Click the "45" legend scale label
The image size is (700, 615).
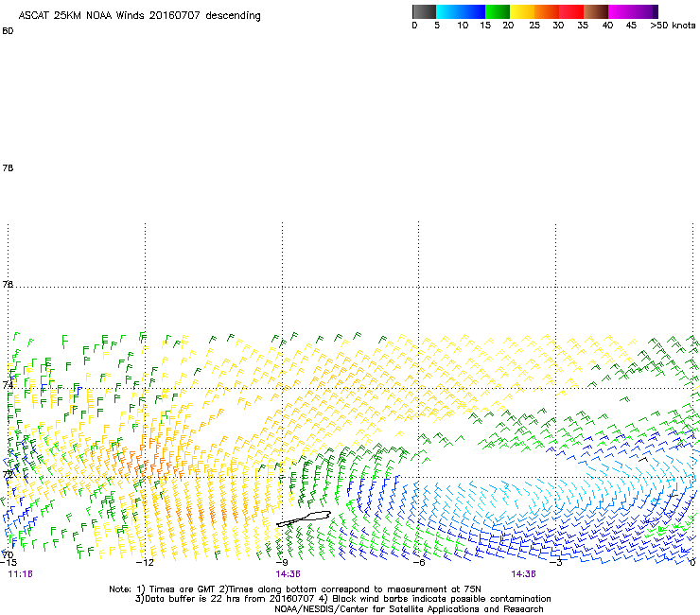pyautogui.click(x=631, y=26)
